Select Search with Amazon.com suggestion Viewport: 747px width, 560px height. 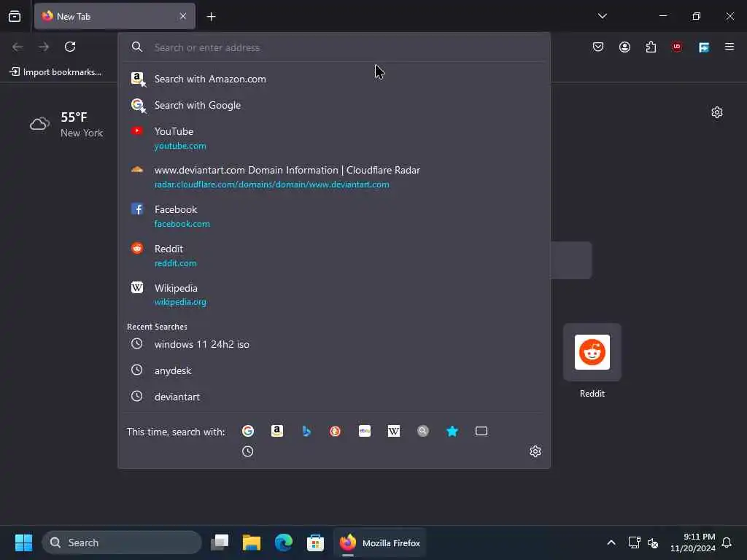coord(334,79)
